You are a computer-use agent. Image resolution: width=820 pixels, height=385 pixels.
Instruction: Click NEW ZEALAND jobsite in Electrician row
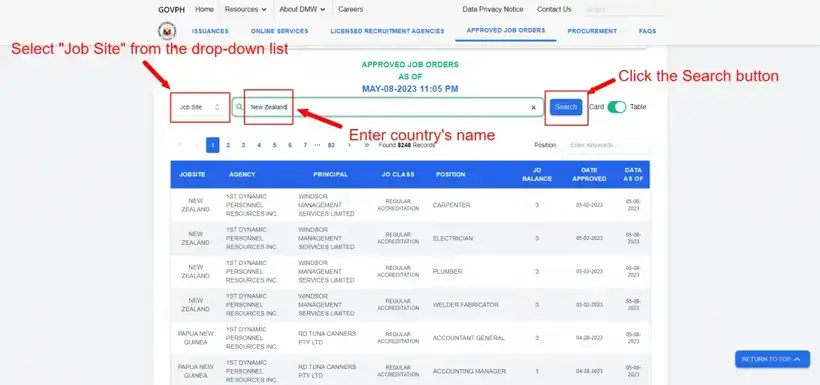[196, 238]
